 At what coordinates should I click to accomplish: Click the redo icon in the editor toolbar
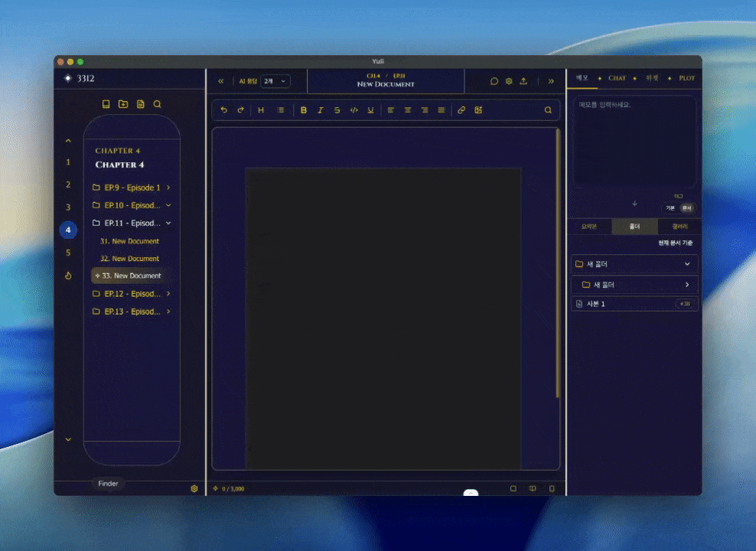pos(240,110)
